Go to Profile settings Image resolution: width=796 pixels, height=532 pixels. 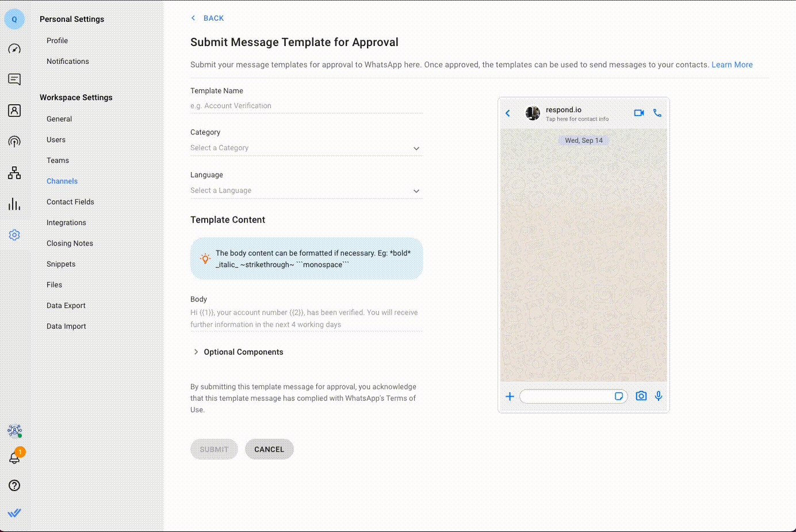58,41
